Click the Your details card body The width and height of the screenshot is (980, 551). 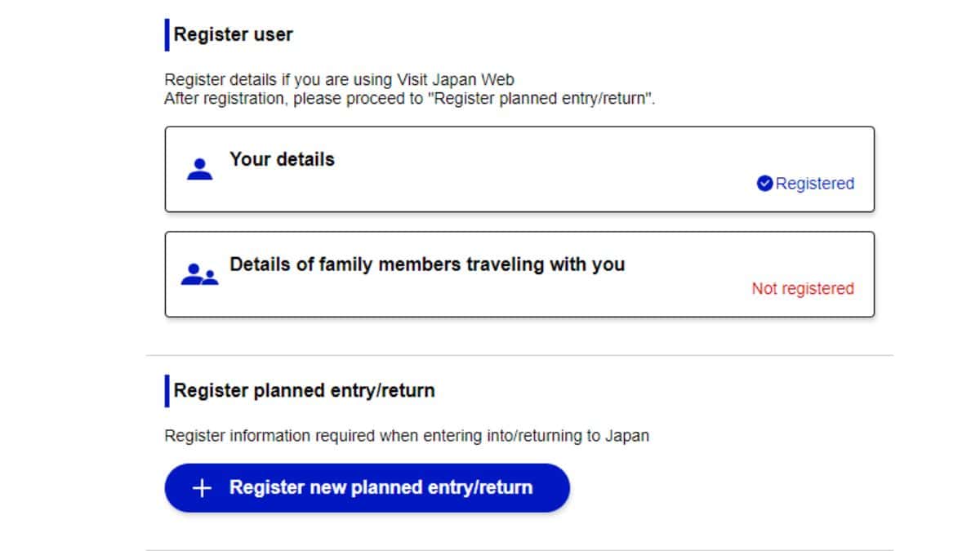click(521, 168)
